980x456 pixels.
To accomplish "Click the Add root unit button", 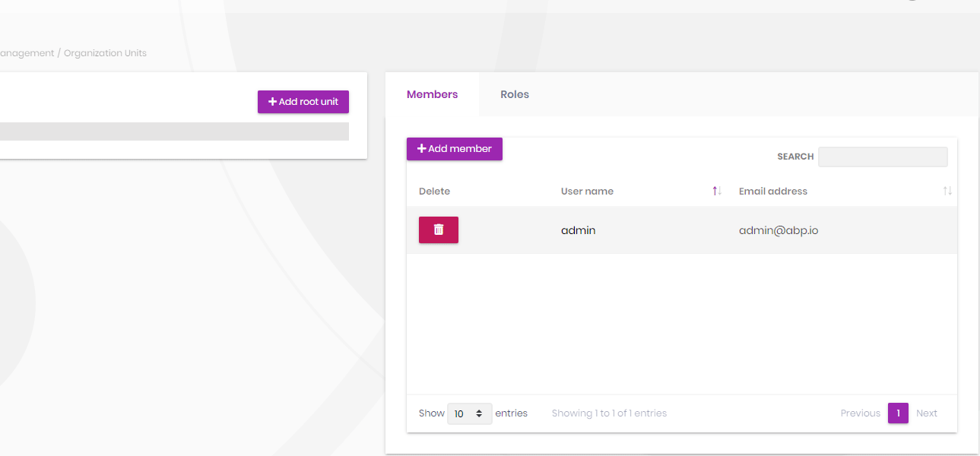I will (303, 102).
